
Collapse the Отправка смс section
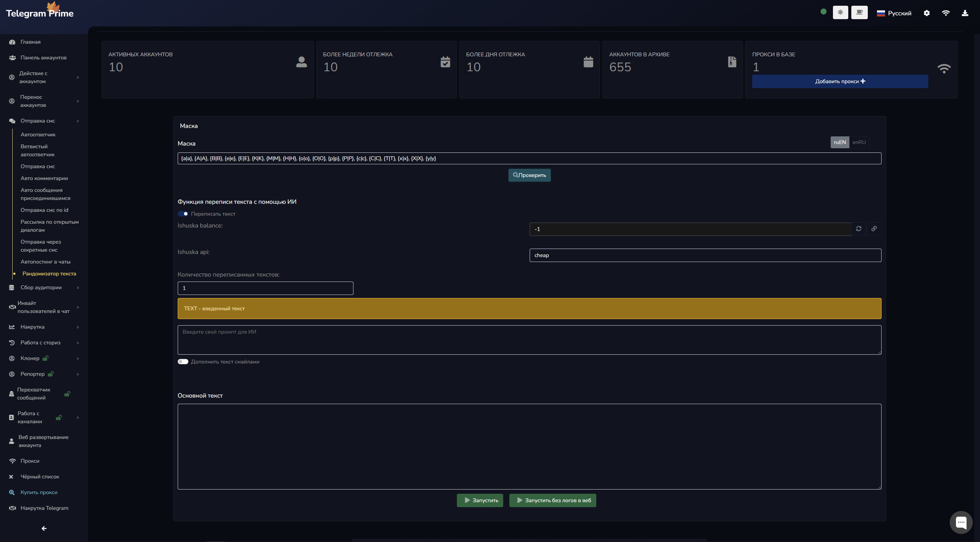coord(44,121)
